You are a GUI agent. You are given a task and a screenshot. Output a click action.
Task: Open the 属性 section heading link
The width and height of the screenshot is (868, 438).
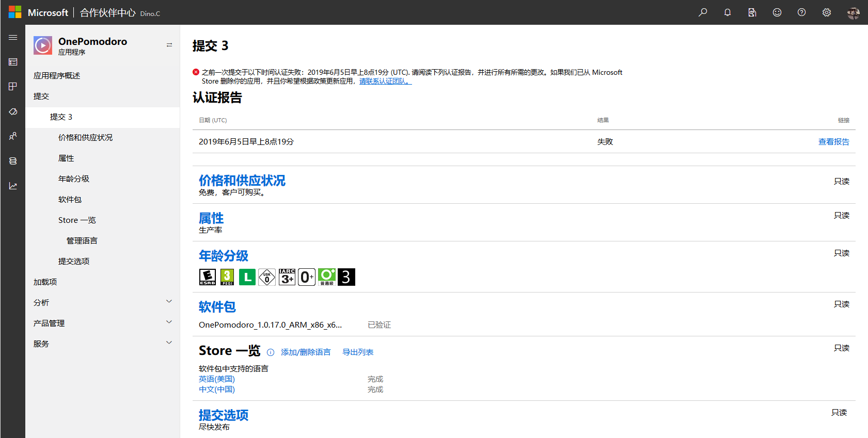pyautogui.click(x=211, y=218)
